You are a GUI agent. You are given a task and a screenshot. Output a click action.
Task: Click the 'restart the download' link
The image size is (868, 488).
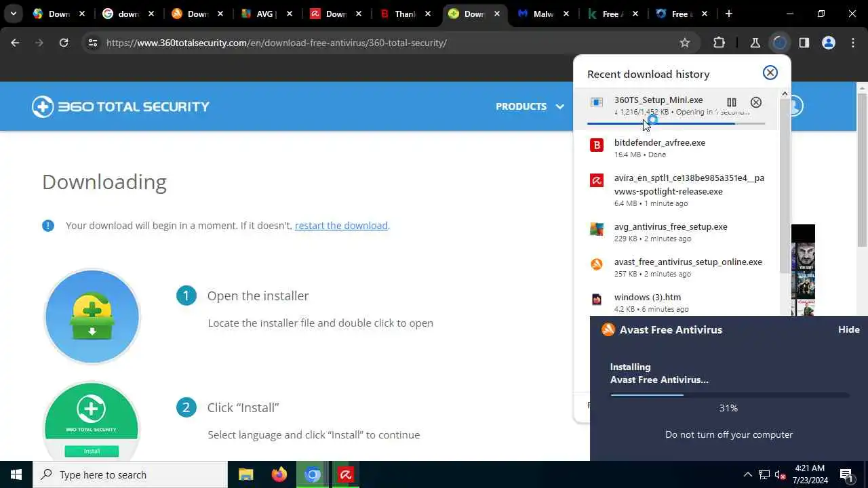point(341,226)
